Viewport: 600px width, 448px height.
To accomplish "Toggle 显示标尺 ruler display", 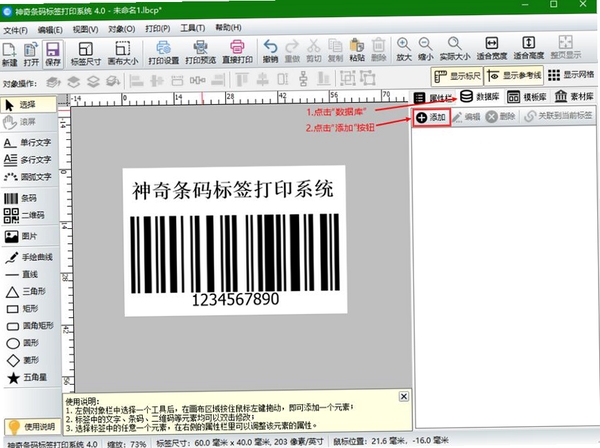I will 457,76.
